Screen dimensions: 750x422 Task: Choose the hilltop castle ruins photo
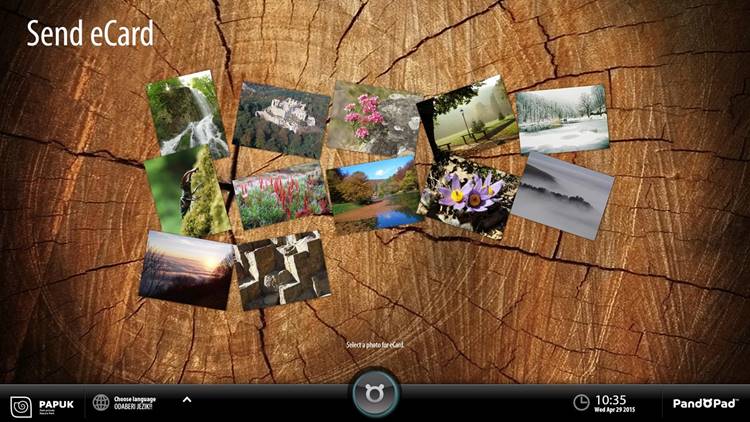click(x=281, y=120)
